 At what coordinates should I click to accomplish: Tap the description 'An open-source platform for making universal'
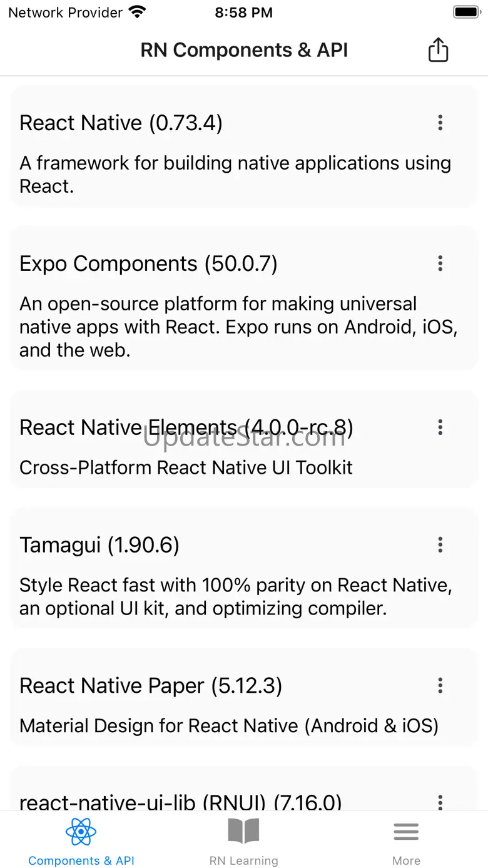(x=238, y=327)
